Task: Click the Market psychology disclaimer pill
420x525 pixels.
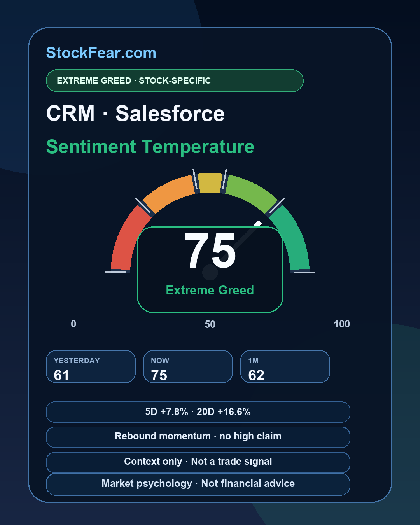Action: pos(198,484)
